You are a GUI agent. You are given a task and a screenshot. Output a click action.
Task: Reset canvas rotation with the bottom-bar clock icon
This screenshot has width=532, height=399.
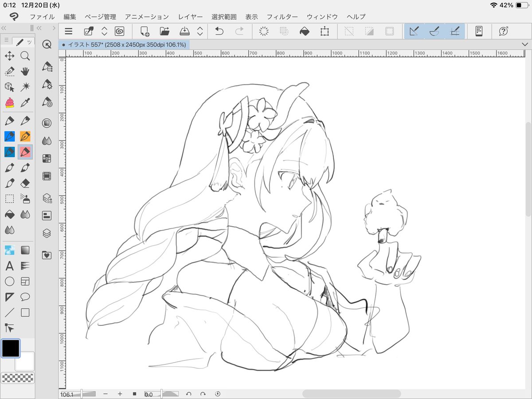point(218,394)
